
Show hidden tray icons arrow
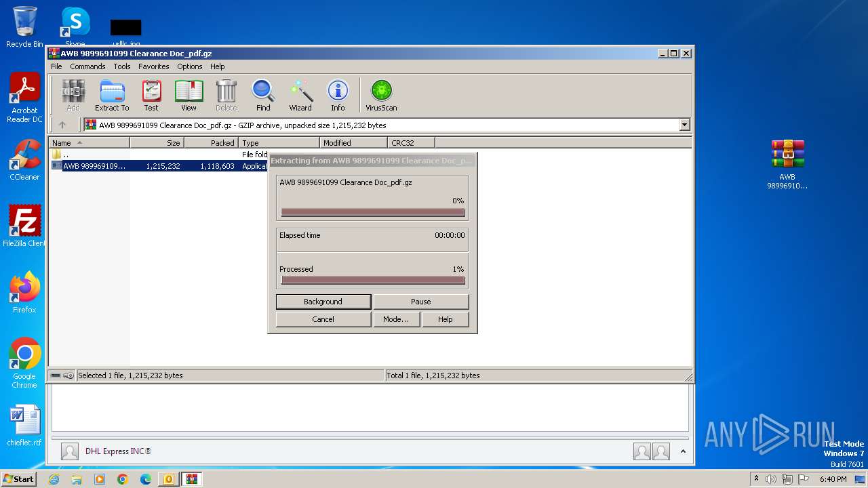pos(756,479)
